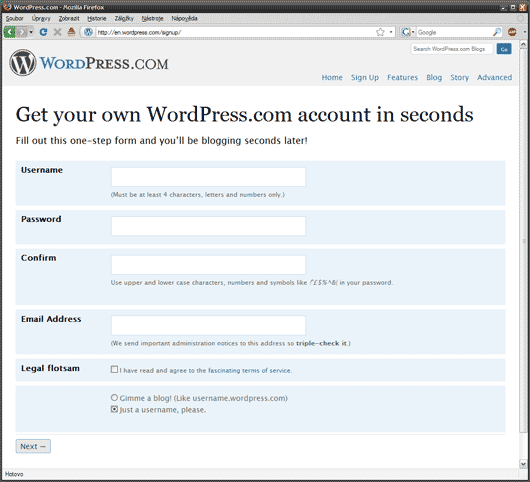Click the 'Hotovo' status bar text
Screen dimensions: 530x482
click(x=14, y=474)
